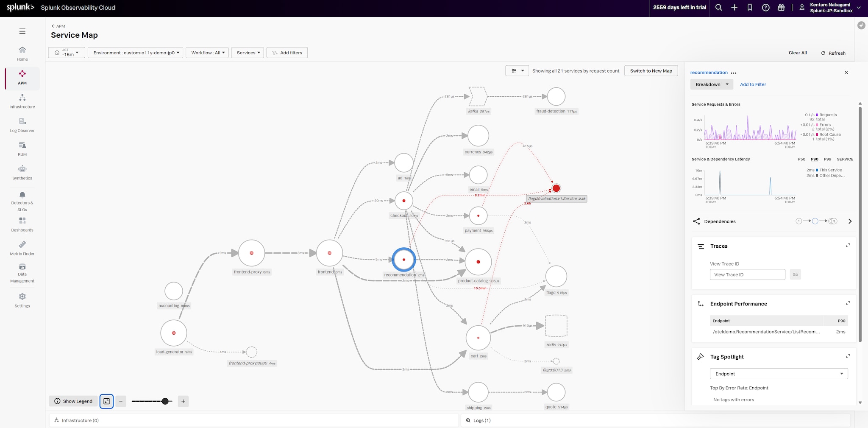Open Log Observer in sidebar

click(x=22, y=126)
